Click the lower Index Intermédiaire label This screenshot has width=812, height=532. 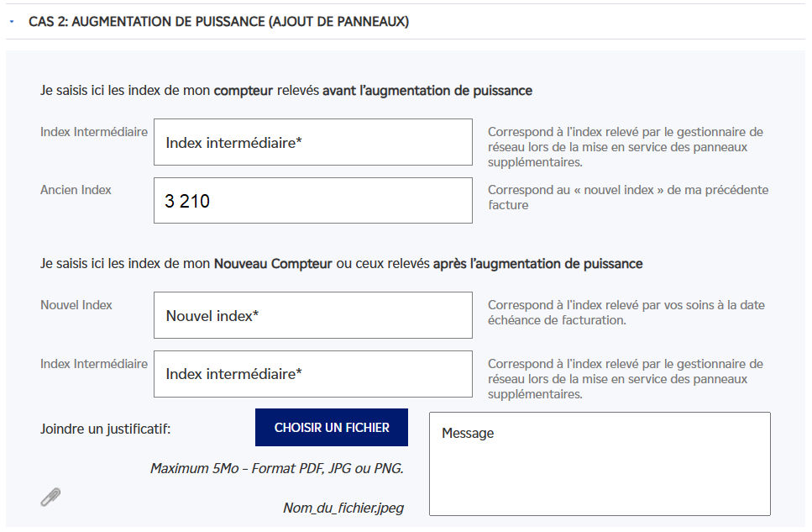tap(94, 364)
